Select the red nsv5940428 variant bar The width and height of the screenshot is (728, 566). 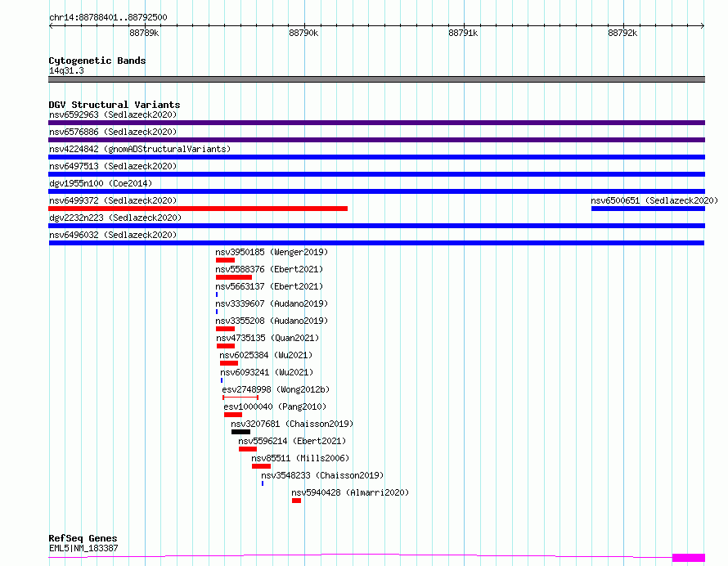point(296,501)
